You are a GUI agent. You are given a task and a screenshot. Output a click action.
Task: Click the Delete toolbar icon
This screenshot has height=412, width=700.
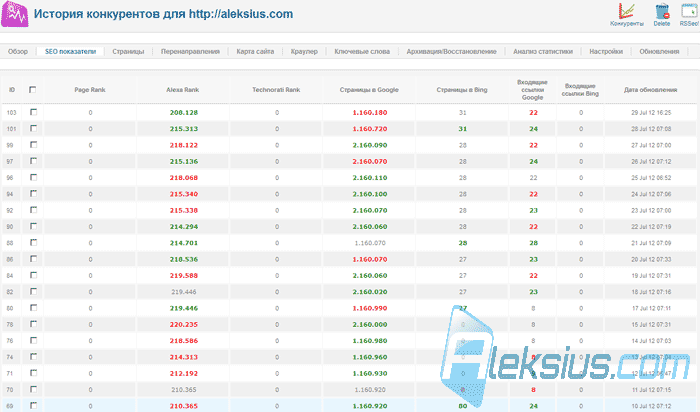point(662,15)
